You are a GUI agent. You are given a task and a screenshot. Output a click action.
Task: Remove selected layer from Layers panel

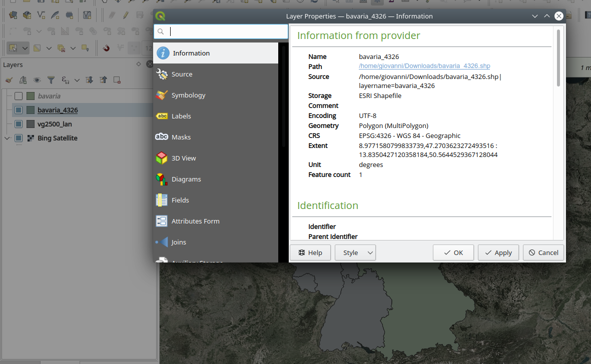(x=117, y=80)
